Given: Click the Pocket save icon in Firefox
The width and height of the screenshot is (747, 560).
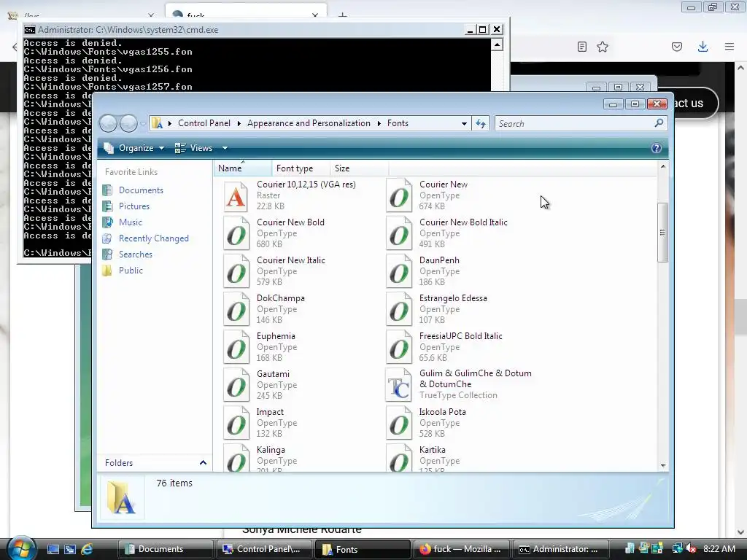Looking at the screenshot, I should pyautogui.click(x=677, y=47).
